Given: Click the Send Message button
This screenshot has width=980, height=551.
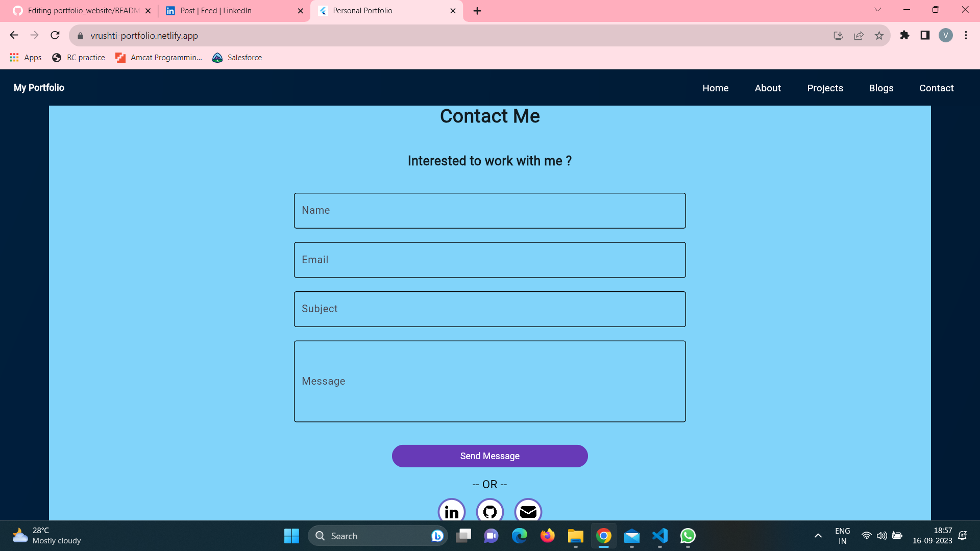Looking at the screenshot, I should coord(489,456).
